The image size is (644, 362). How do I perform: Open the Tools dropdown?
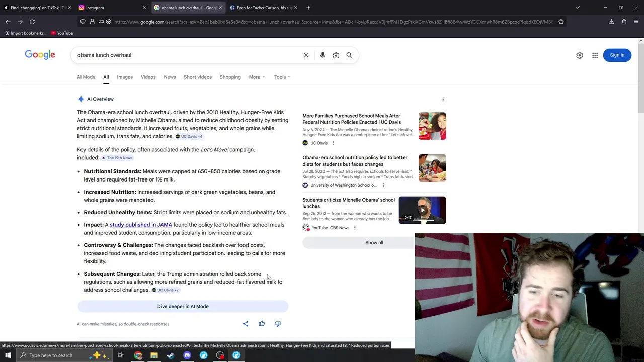pos(282,77)
